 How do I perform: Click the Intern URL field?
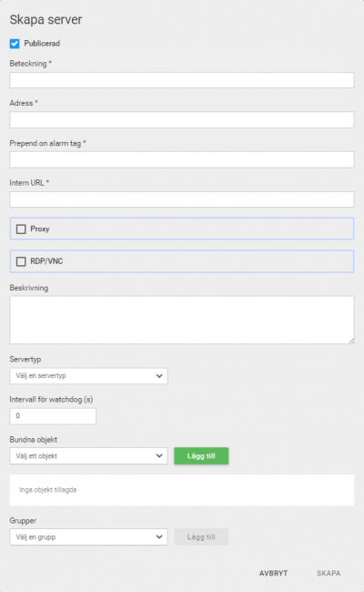182,199
